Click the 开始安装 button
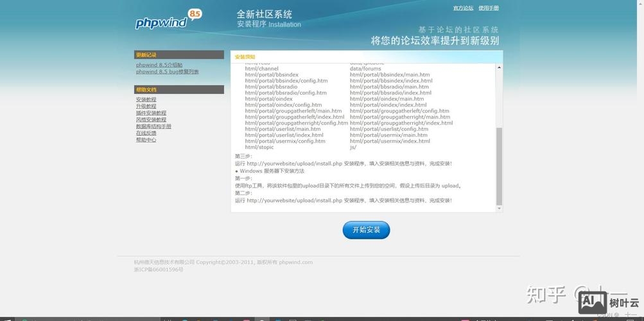Viewport: 644px width, 321px height. pyautogui.click(x=366, y=230)
